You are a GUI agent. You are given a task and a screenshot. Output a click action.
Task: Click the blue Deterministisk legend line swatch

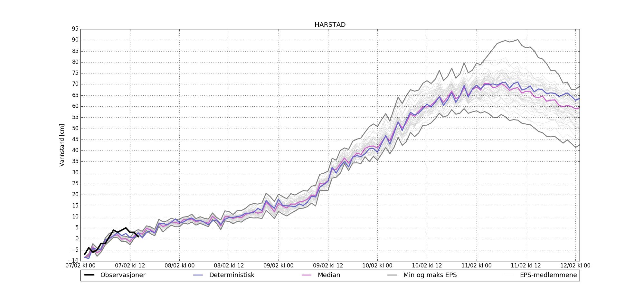(x=198, y=275)
